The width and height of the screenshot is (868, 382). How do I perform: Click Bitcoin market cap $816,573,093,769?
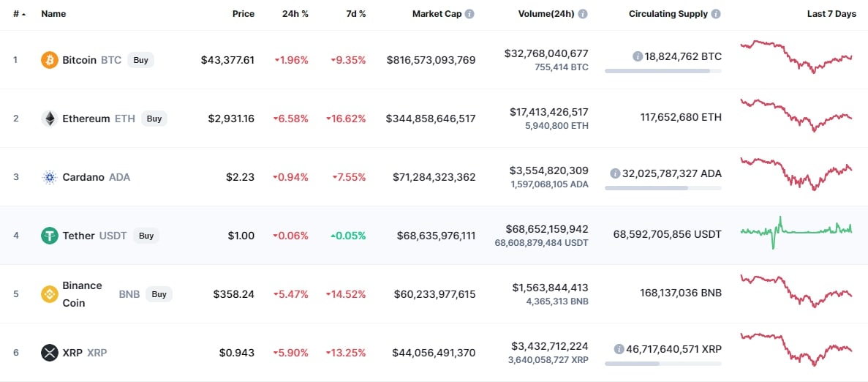point(431,60)
